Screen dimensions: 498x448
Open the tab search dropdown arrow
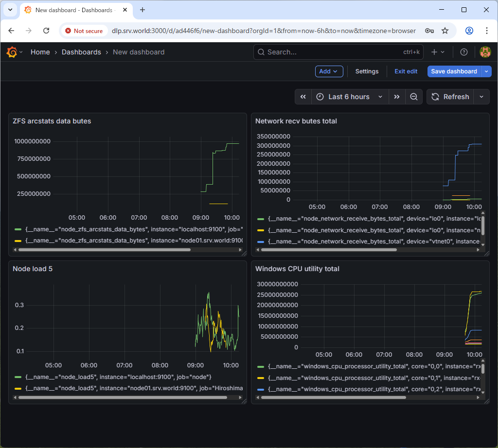coord(10,10)
